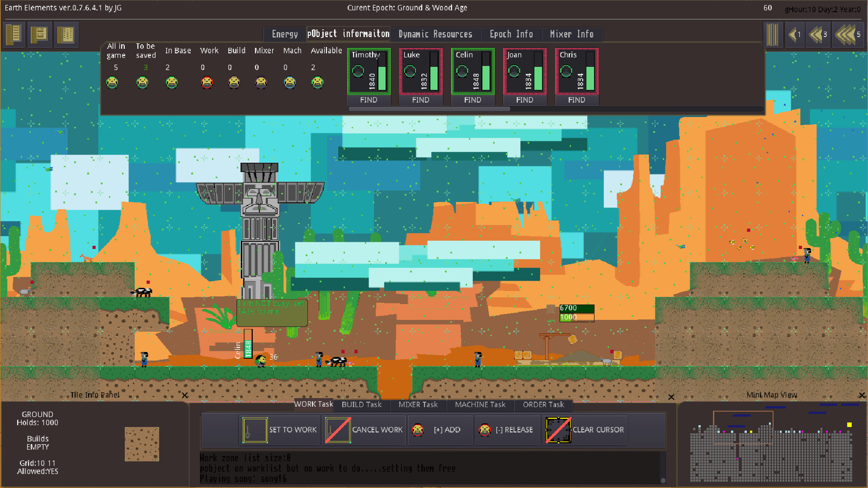Click the red Work status smiley icon
Image resolution: width=868 pixels, height=488 pixels.
tap(207, 83)
